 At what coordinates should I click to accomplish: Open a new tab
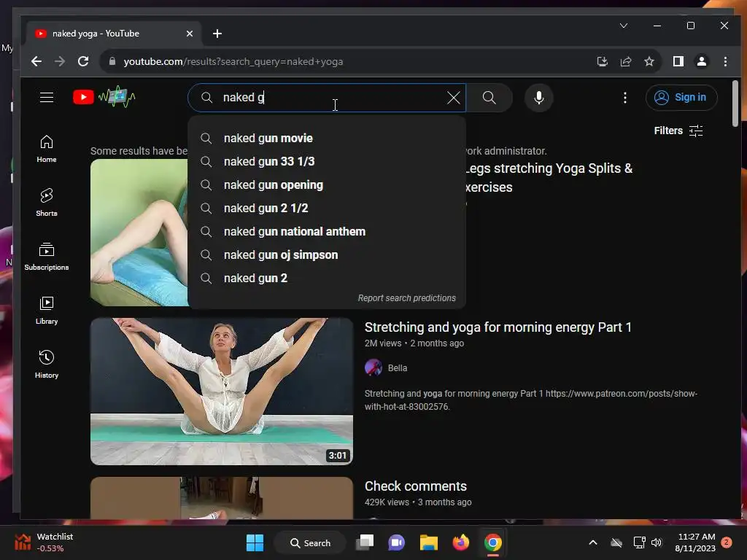click(217, 34)
